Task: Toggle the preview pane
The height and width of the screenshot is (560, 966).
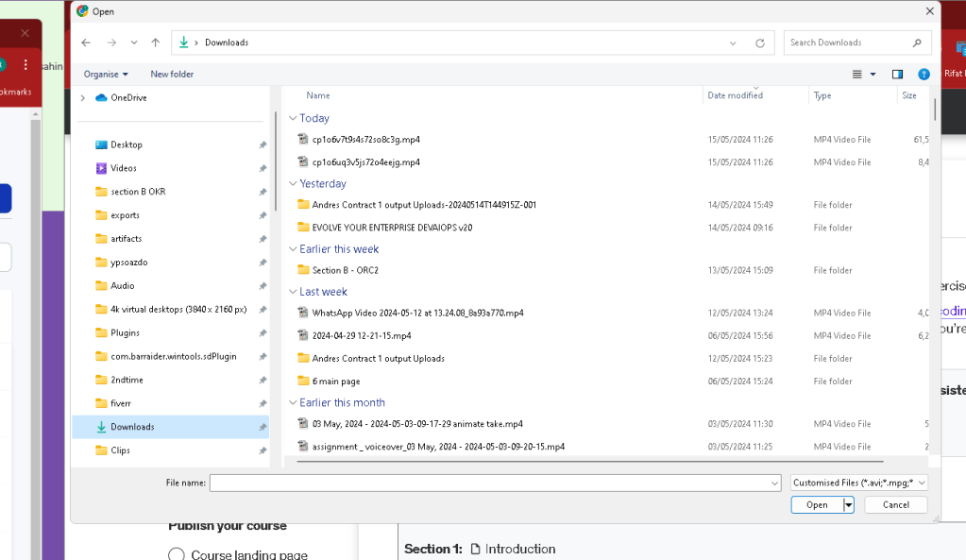Action: click(x=897, y=74)
